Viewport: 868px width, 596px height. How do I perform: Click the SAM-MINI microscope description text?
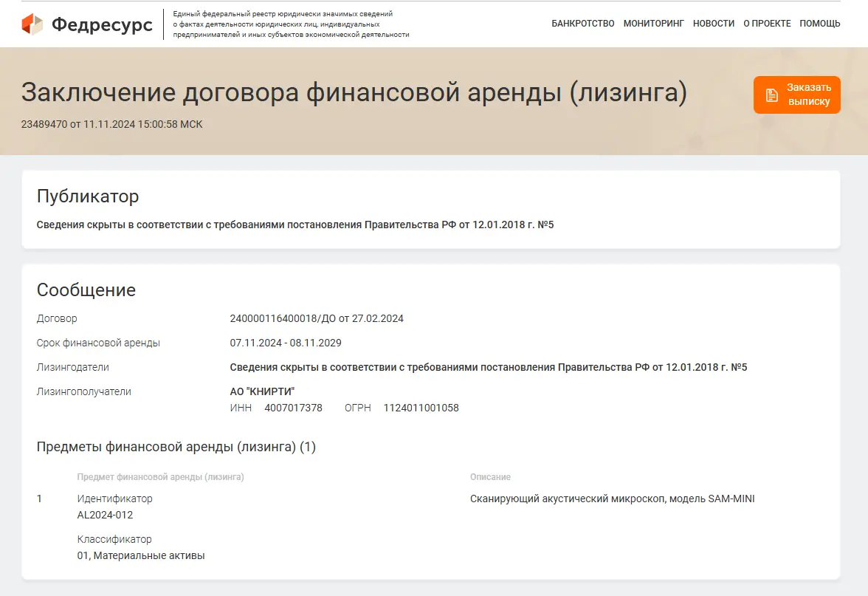[613, 499]
